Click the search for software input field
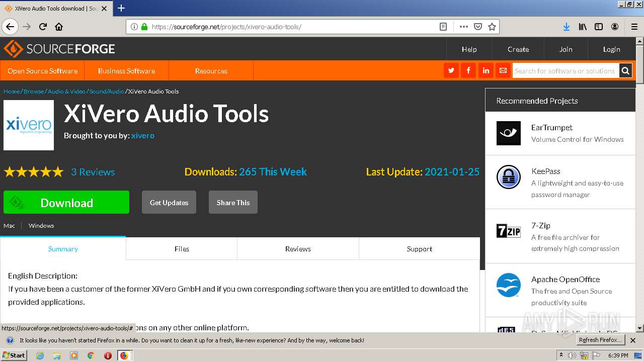Image resolution: width=644 pixels, height=362 pixels. click(566, 71)
